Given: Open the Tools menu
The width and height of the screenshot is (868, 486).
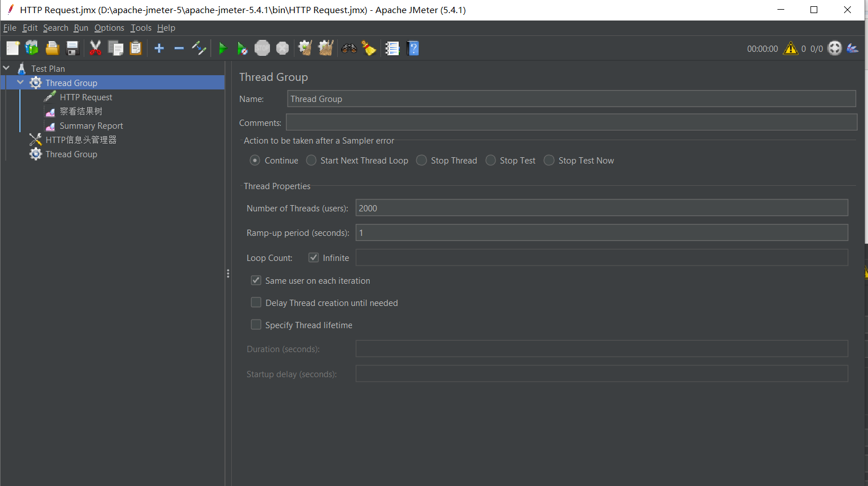Looking at the screenshot, I should (x=141, y=28).
